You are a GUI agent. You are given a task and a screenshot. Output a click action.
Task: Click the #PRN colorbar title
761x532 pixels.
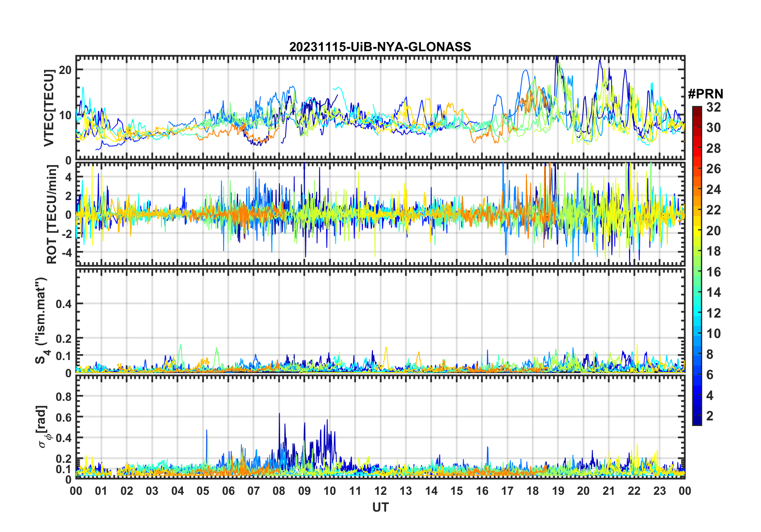coord(705,94)
